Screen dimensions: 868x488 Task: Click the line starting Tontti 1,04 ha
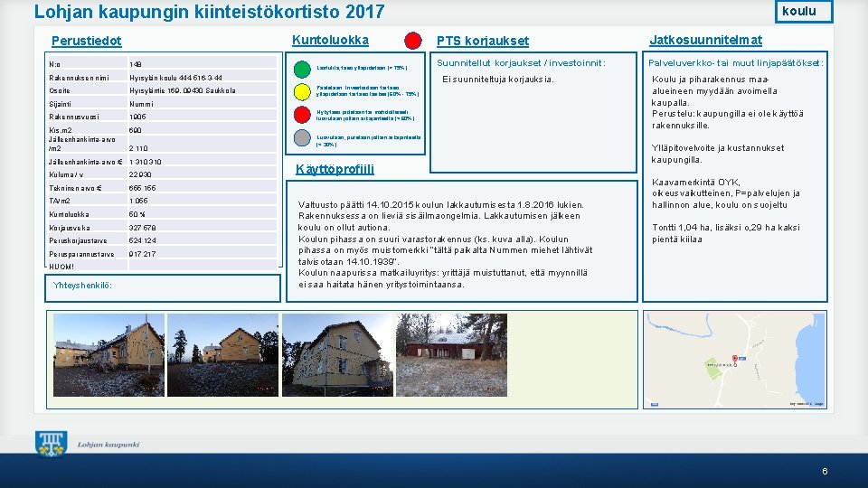726,228
